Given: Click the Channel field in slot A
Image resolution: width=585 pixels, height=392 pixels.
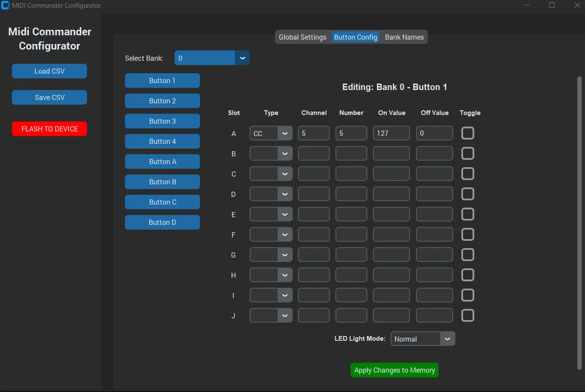Looking at the screenshot, I should tap(314, 133).
